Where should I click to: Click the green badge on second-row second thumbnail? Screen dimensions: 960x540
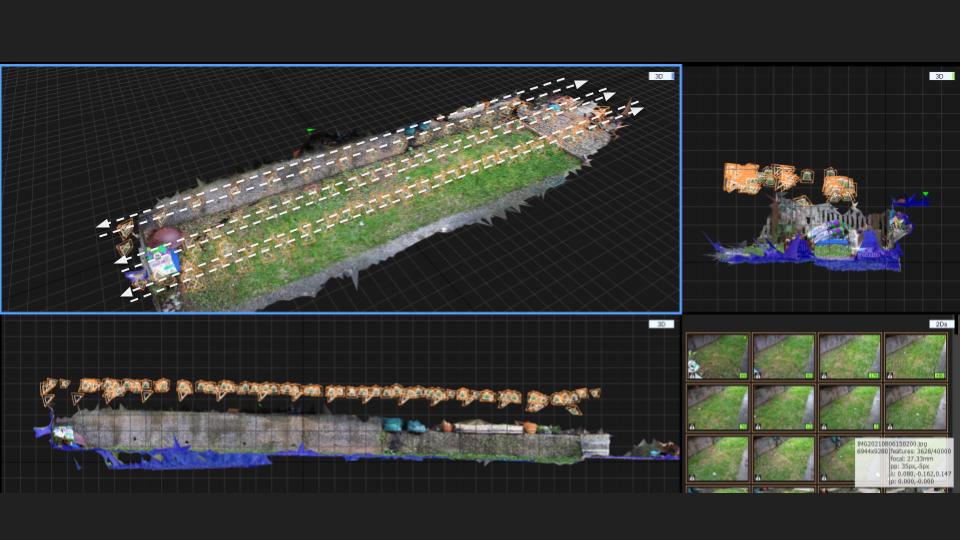tap(808, 426)
